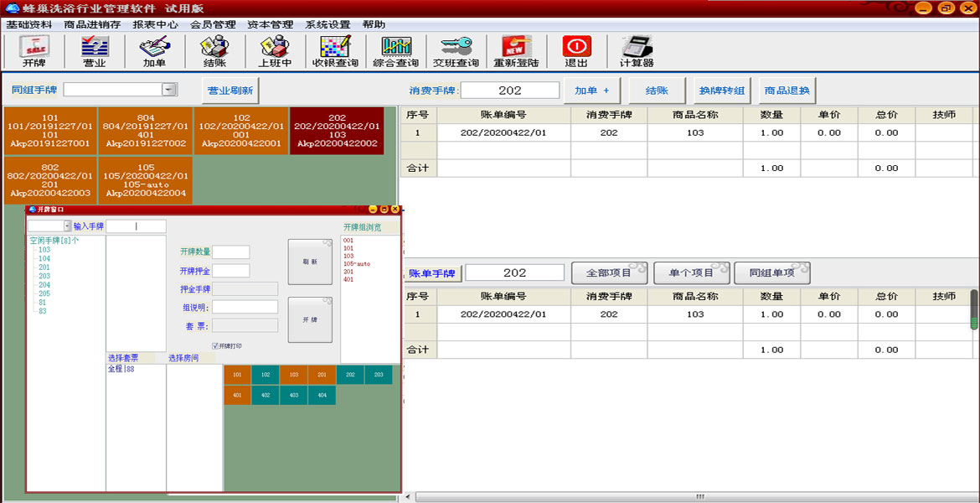Viewport: 980px width, 503px height.
Task: Click the 组说明 input field
Action: (245, 307)
